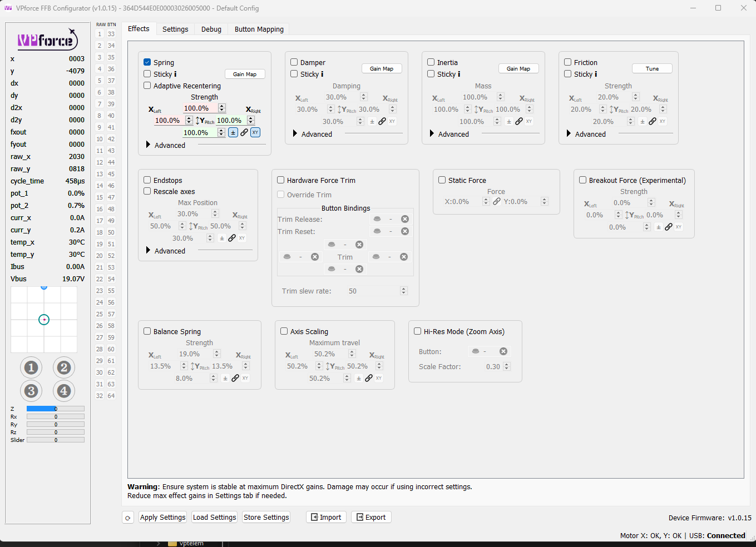Click the Friction plus-minus symmetry button
Screen dimensions: 756x547
click(x=643, y=121)
